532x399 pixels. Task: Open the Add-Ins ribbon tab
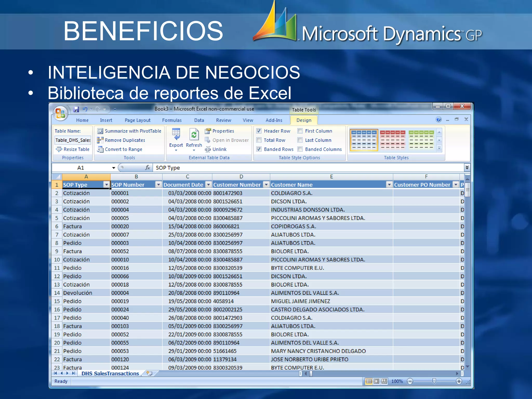pyautogui.click(x=274, y=120)
